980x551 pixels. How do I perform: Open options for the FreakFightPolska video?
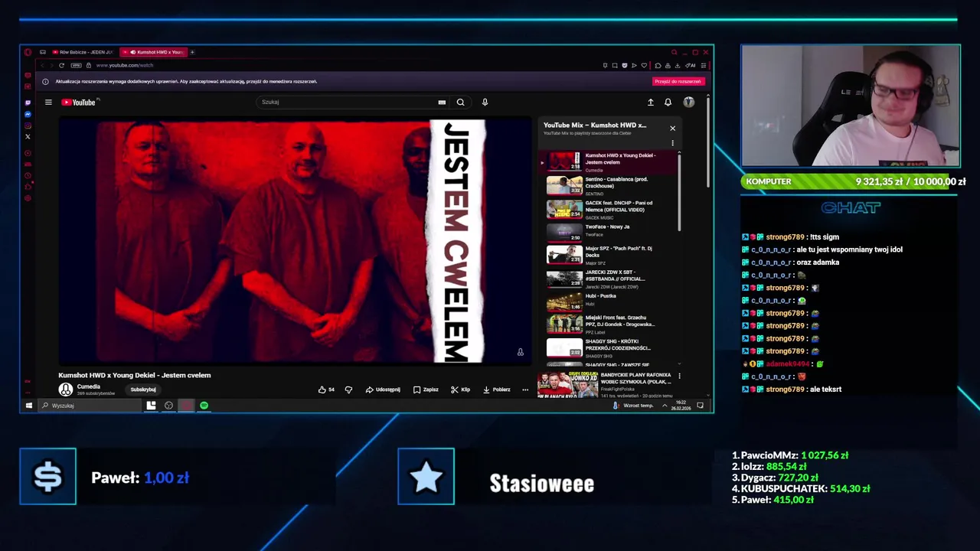click(x=678, y=376)
